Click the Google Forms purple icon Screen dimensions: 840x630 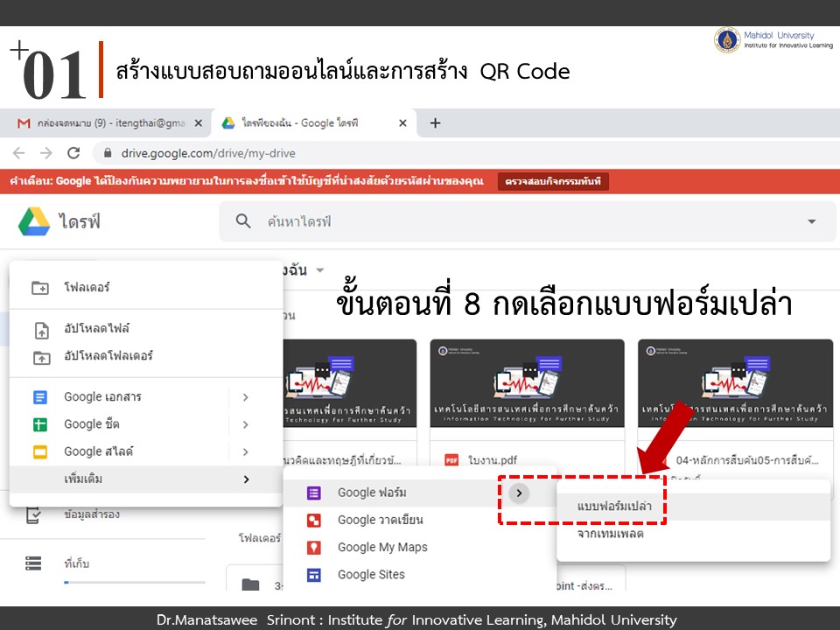click(x=313, y=493)
